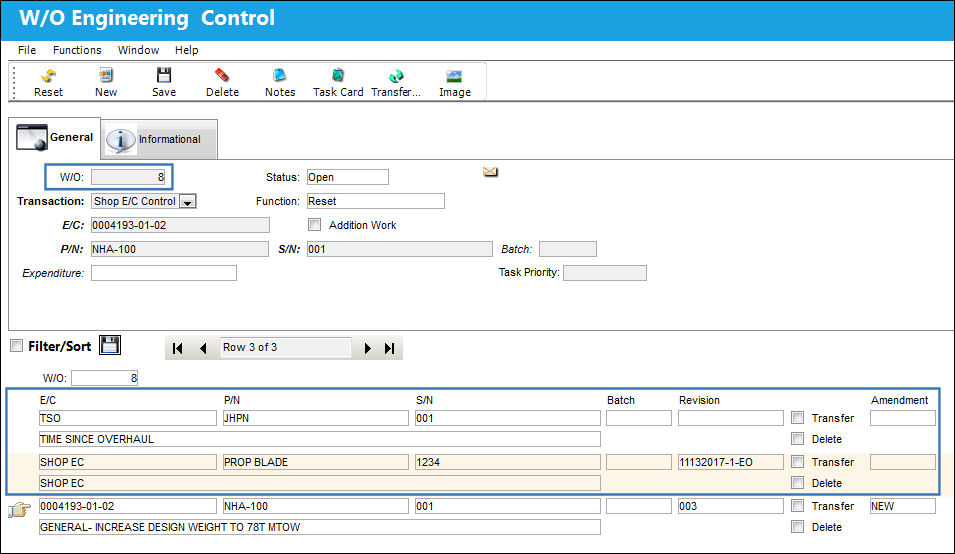This screenshot has height=554, width=955.
Task: Click the S/N field in the General tab
Action: pyautogui.click(x=400, y=249)
